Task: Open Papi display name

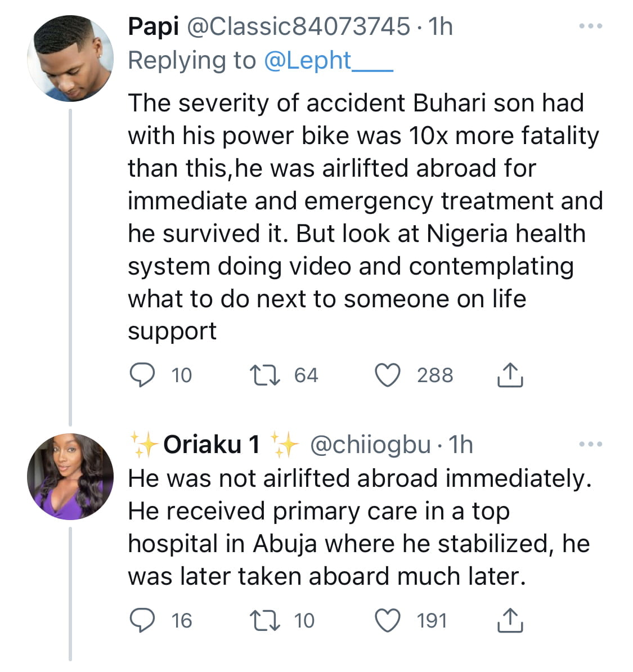Action: (x=154, y=26)
